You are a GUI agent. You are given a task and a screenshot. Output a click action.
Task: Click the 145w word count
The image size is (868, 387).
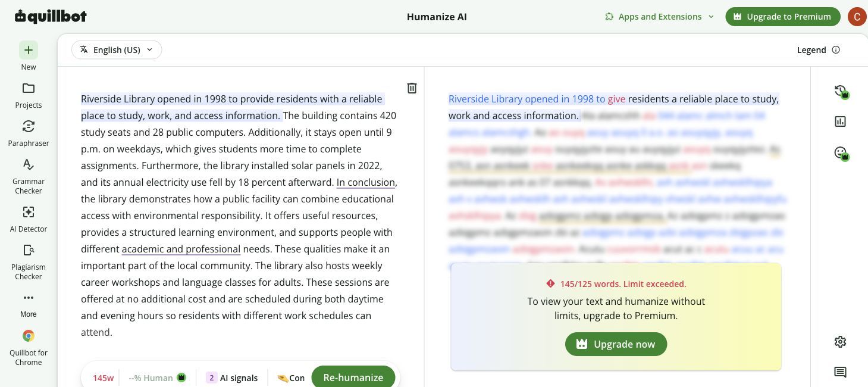103,377
